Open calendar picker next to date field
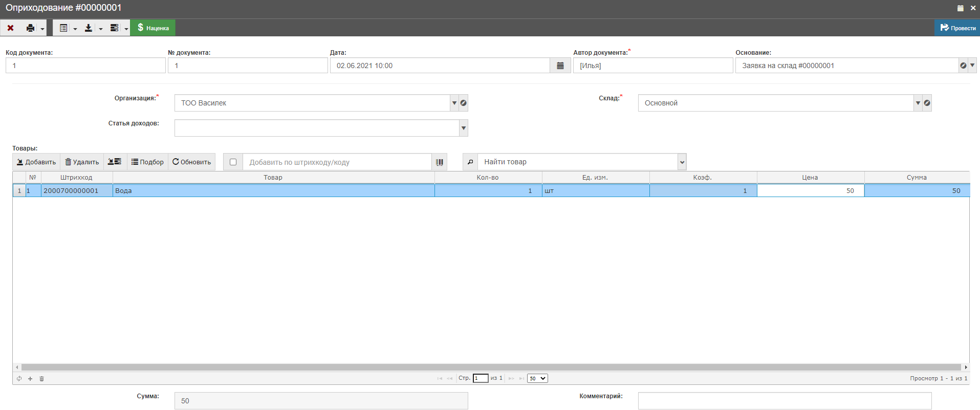980x410 pixels. (560, 66)
